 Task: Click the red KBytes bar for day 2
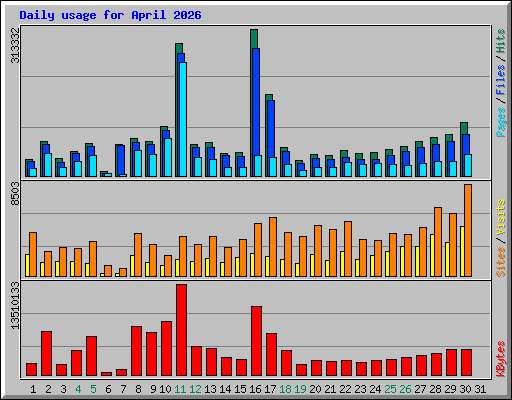click(46, 354)
